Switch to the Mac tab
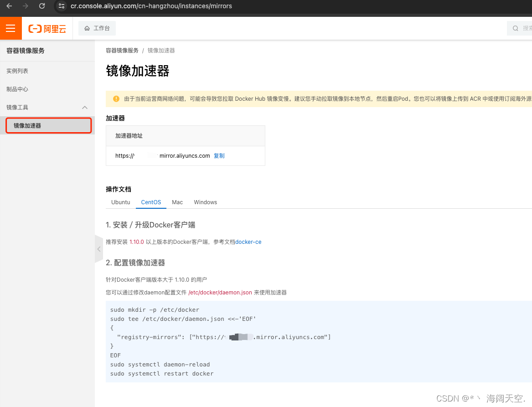Viewport: 532px width, 407px height. [177, 202]
